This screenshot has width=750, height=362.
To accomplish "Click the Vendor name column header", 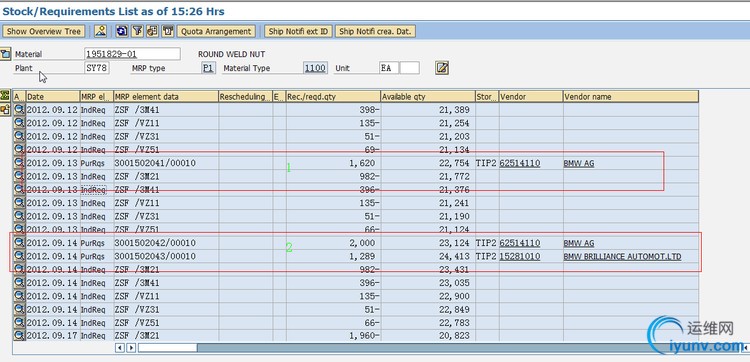I will 630,97.
